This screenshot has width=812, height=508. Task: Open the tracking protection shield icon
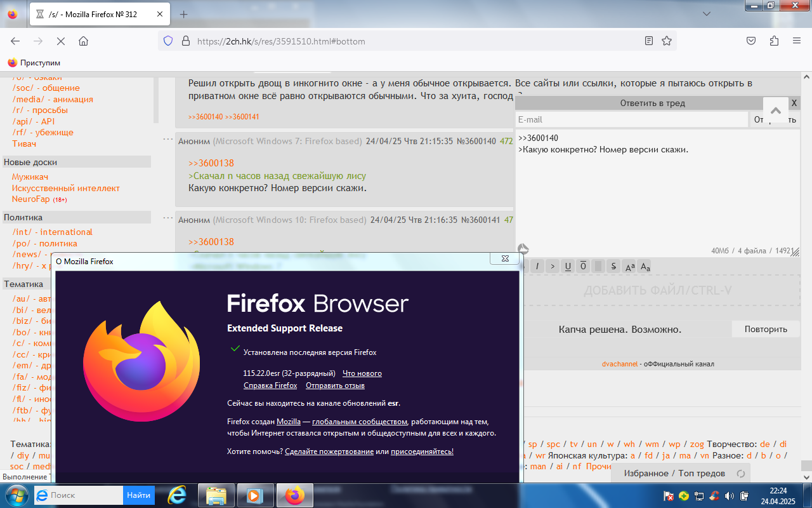pyautogui.click(x=168, y=41)
